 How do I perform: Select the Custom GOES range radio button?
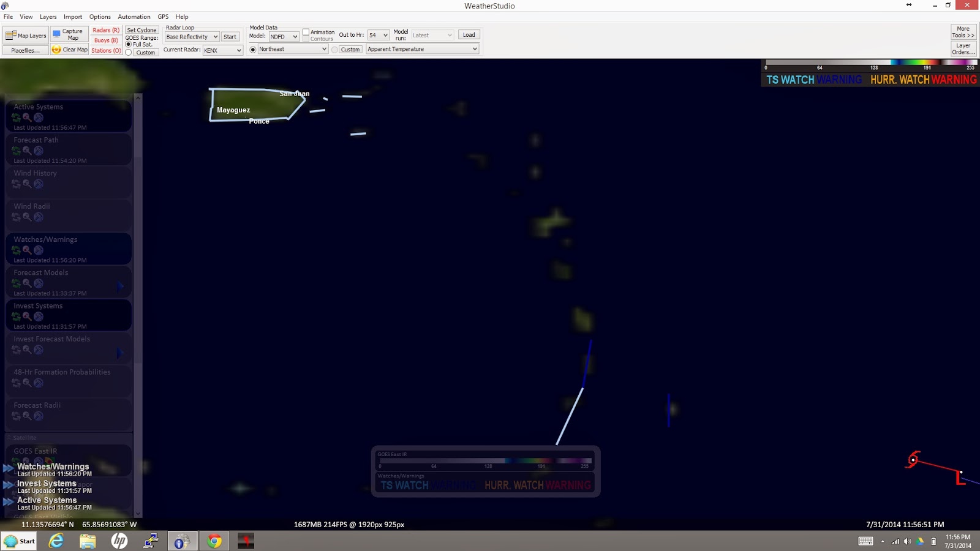(129, 53)
